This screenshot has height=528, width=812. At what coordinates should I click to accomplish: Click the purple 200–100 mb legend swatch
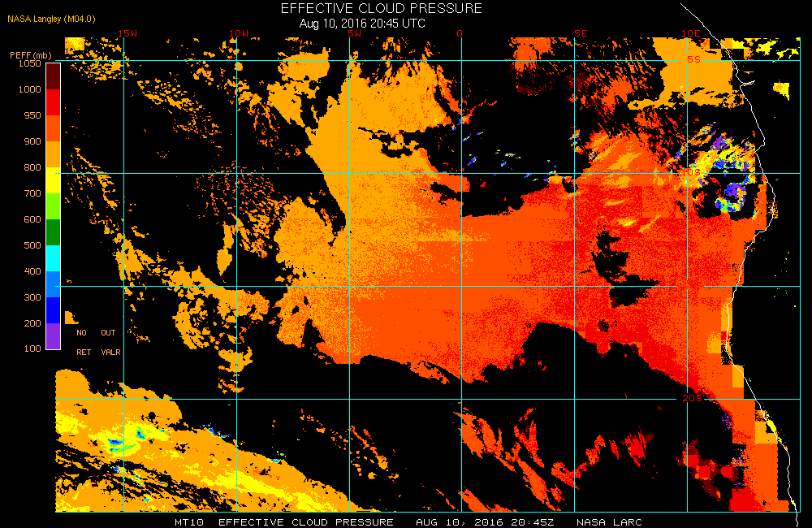pos(54,335)
